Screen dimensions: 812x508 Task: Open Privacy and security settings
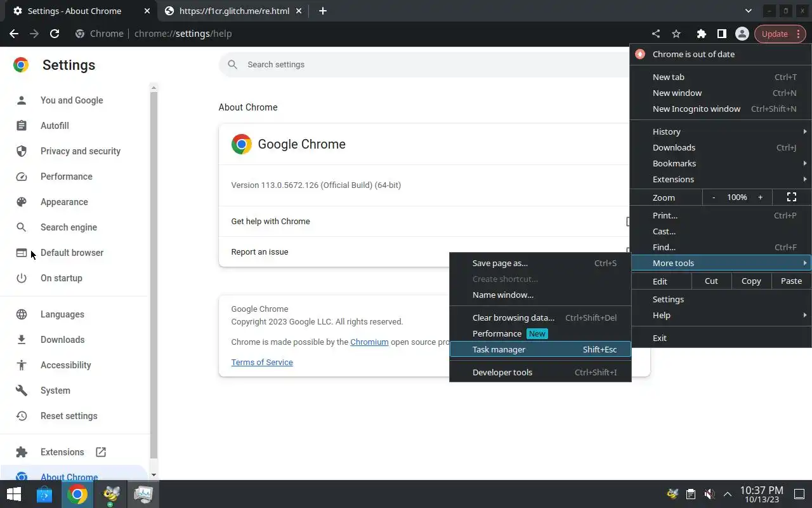click(x=81, y=151)
